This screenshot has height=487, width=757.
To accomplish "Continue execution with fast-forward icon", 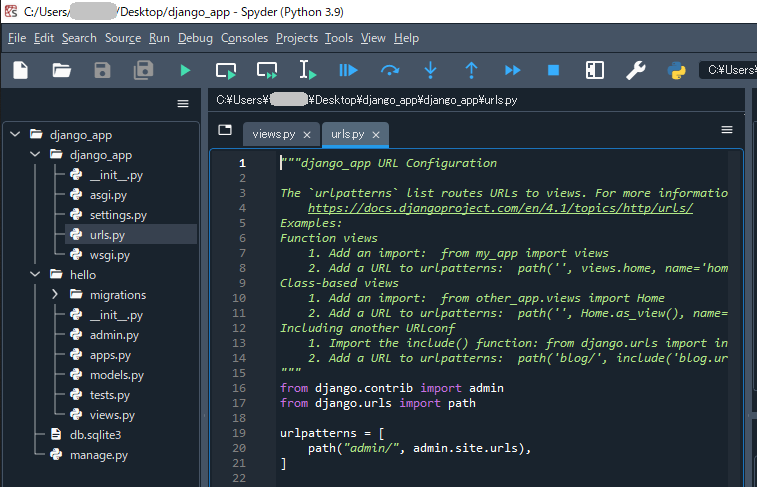I will (x=512, y=70).
